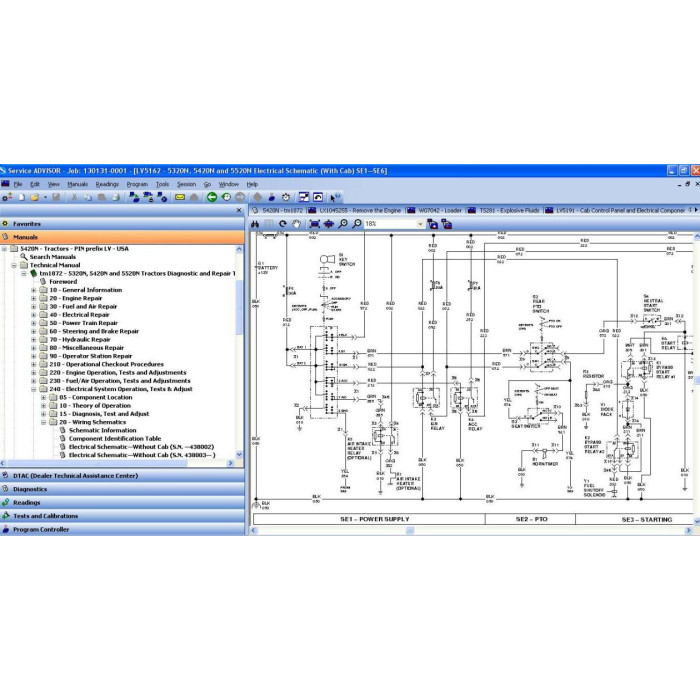The height and width of the screenshot is (700, 700).
Task: Click the tab strip scroll arrows
Action: pyautogui.click(x=693, y=210)
